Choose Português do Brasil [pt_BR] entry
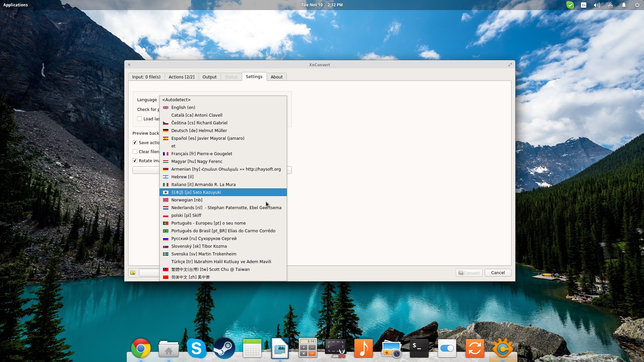 tap(223, 231)
